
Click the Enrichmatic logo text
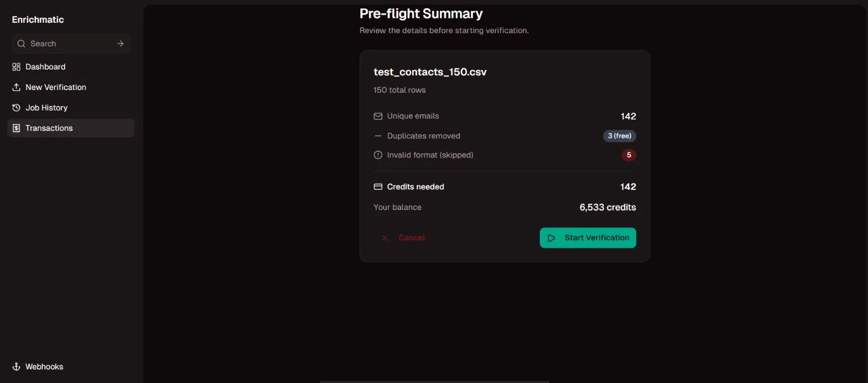38,20
